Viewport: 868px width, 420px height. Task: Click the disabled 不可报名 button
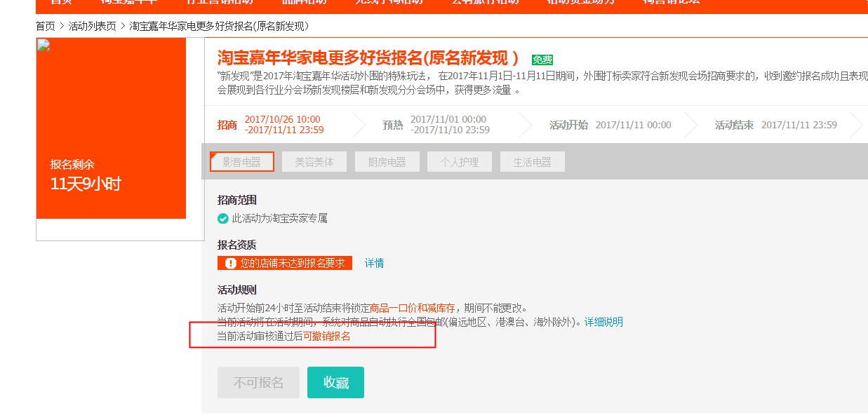pos(258,382)
